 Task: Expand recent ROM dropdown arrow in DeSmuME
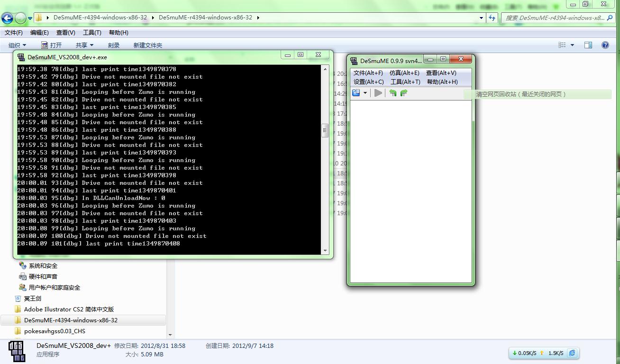click(365, 93)
